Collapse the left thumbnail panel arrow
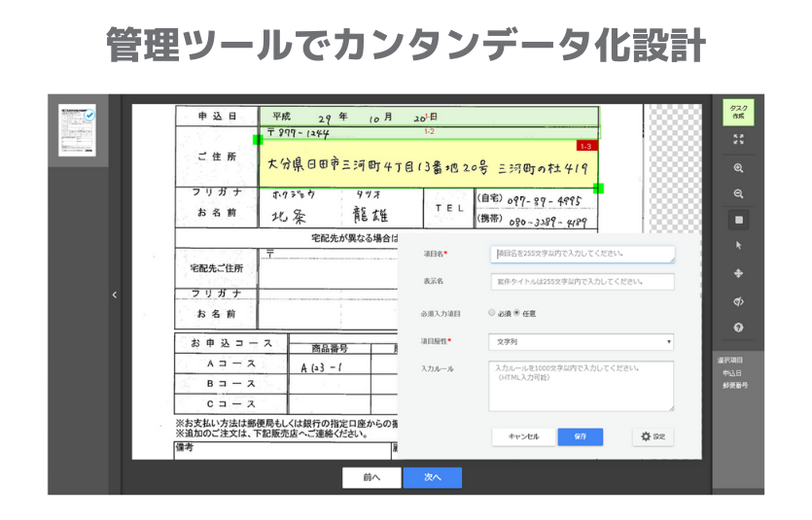Image resolution: width=812 pixels, height=520 pixels. click(x=114, y=295)
